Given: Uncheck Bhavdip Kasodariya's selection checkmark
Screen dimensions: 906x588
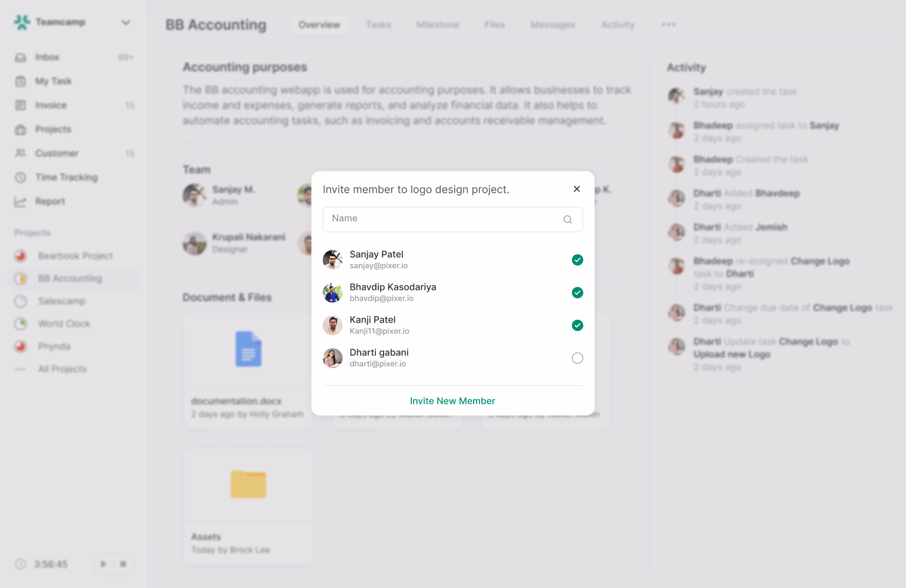Looking at the screenshot, I should pyautogui.click(x=578, y=293).
